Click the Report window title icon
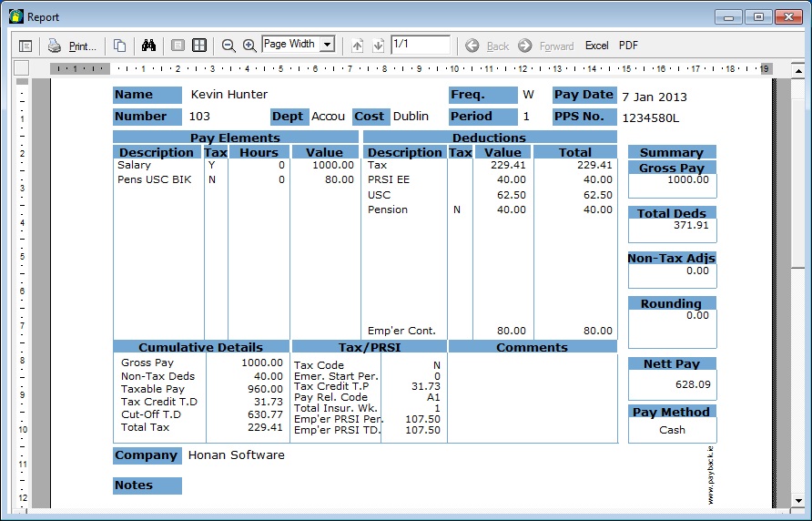This screenshot has width=812, height=521. 15,16
